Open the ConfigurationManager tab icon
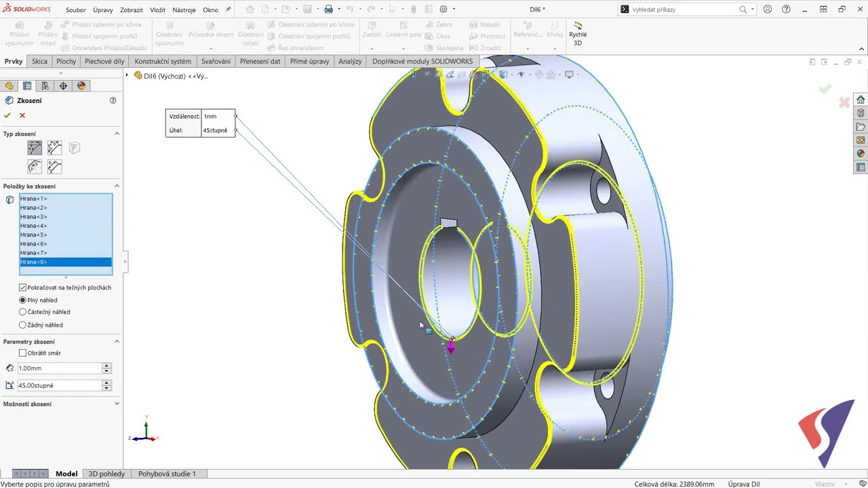This screenshot has height=488, width=868. click(45, 86)
